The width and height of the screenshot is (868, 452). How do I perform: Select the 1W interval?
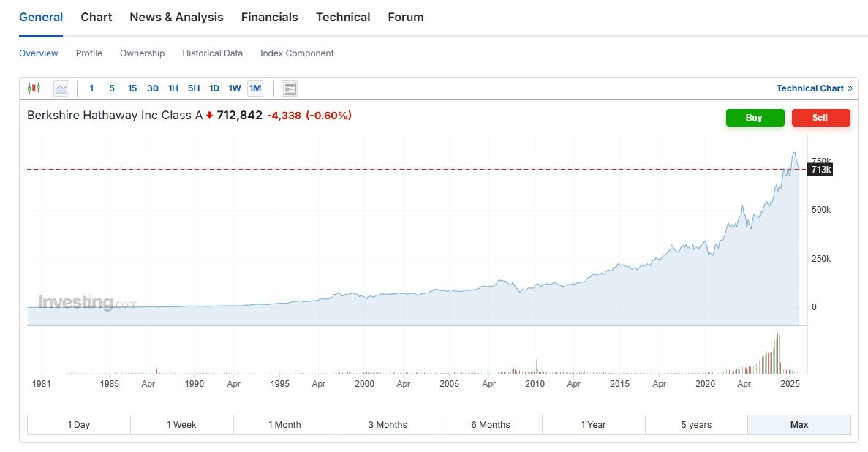tap(235, 88)
